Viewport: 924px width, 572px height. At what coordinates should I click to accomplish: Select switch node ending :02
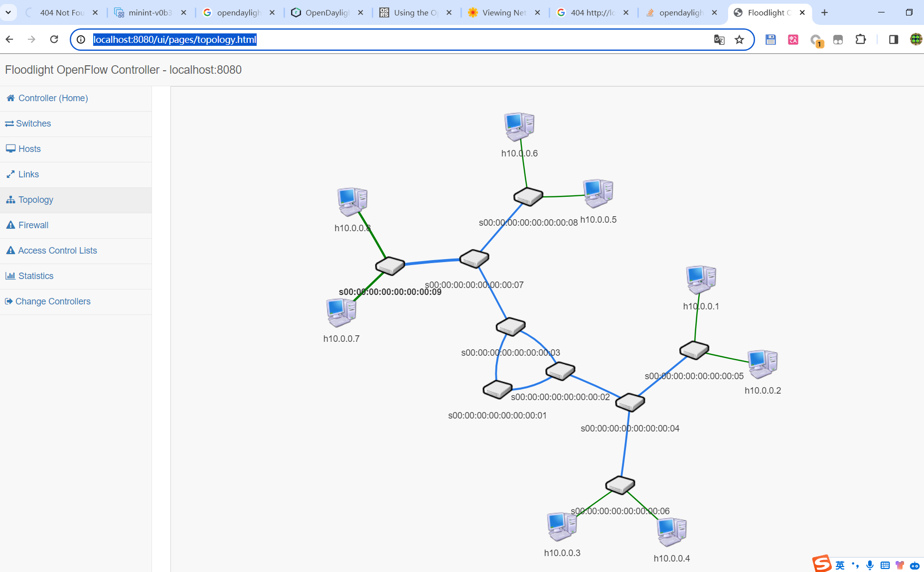(x=561, y=371)
